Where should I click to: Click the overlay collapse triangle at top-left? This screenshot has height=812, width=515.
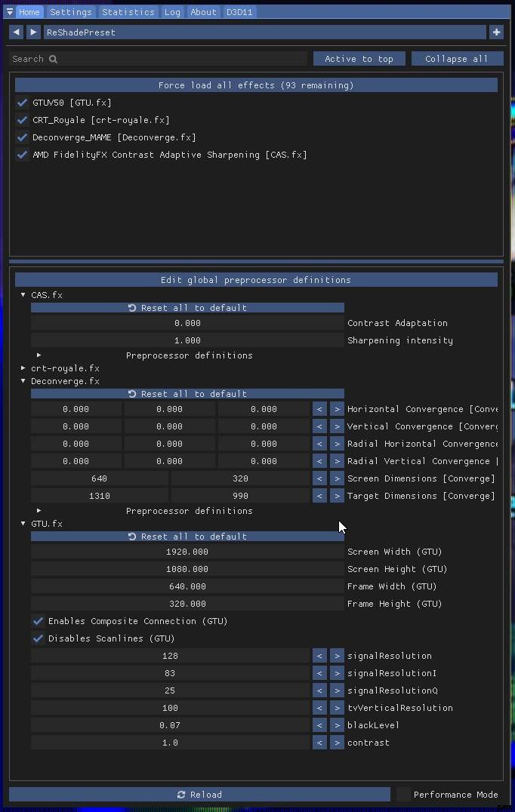click(x=9, y=12)
